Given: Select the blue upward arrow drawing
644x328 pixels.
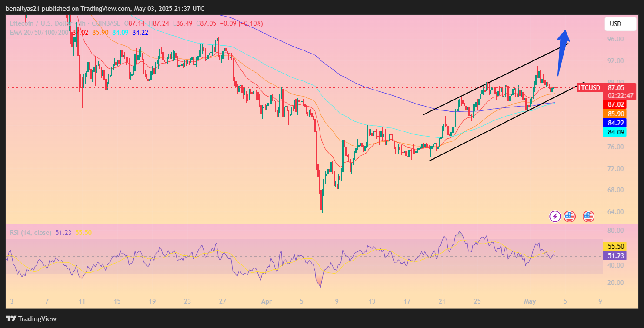Looking at the screenshot, I should point(563,51).
